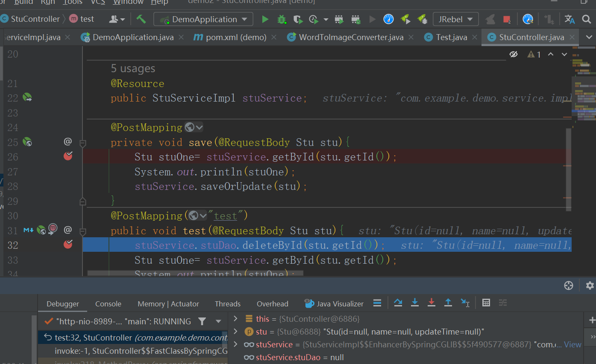Open the PostMapping URL dropdown on line 24
This screenshot has width=596, height=364.
point(194,127)
